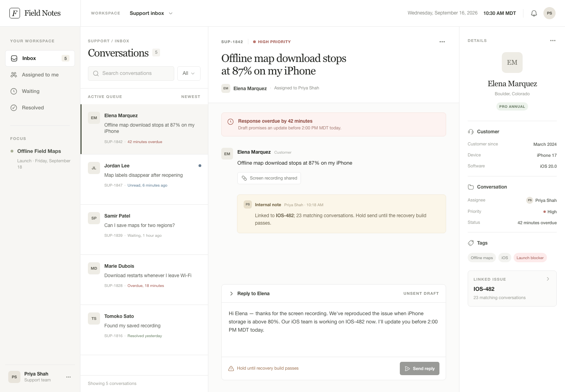Click the High priority value
Viewport: 565px width, 392px height.
point(550,212)
